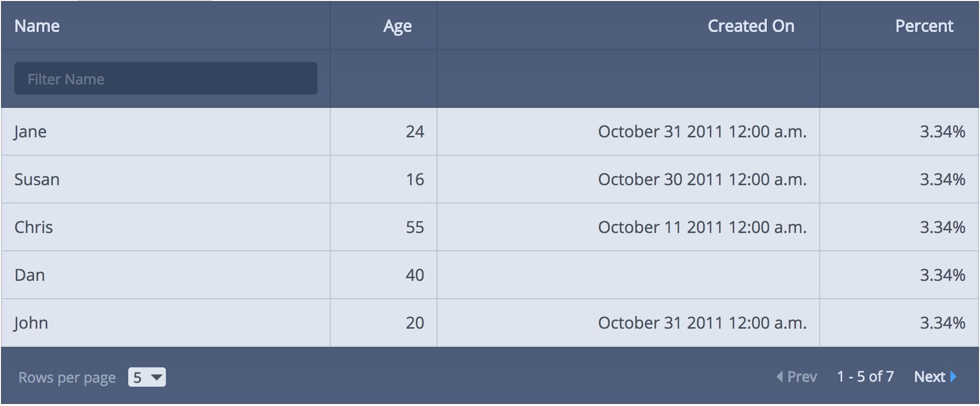Viewport: 980px width, 406px height.
Task: Sort table by Name column header
Action: [37, 26]
